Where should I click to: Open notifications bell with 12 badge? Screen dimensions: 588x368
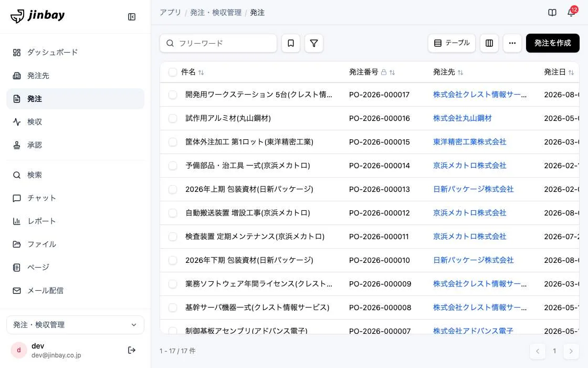click(572, 13)
